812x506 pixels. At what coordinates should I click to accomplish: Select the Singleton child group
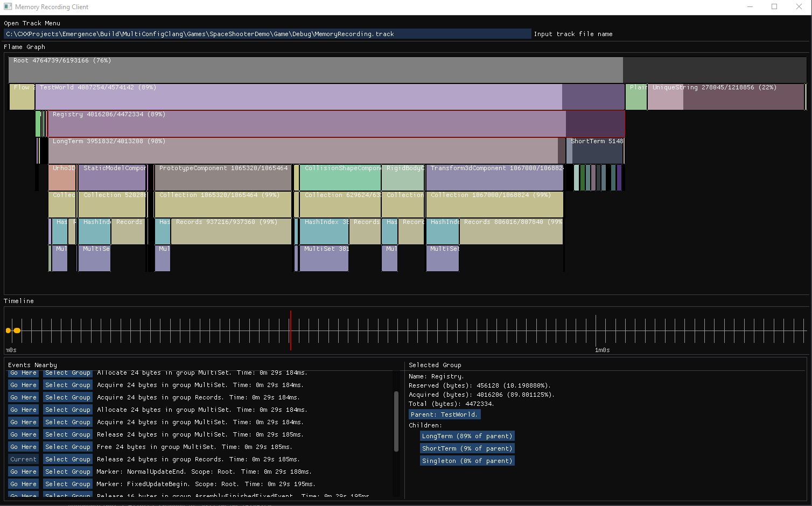(x=467, y=460)
